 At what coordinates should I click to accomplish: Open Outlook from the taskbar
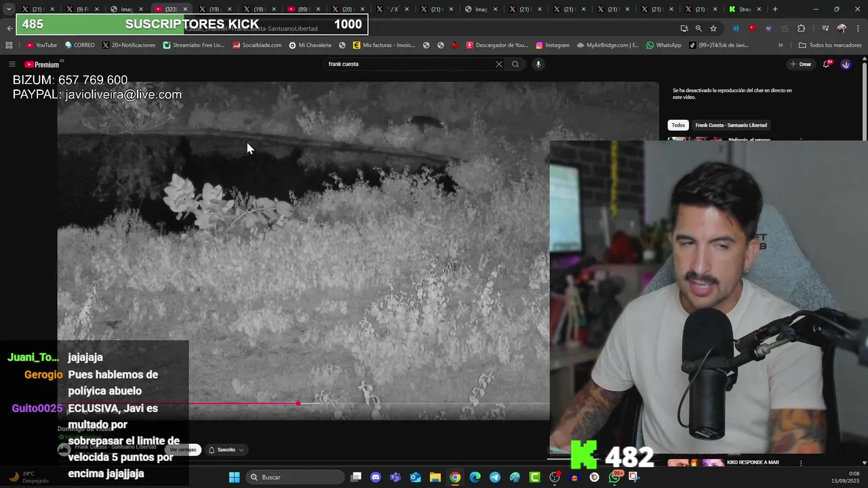[415, 477]
